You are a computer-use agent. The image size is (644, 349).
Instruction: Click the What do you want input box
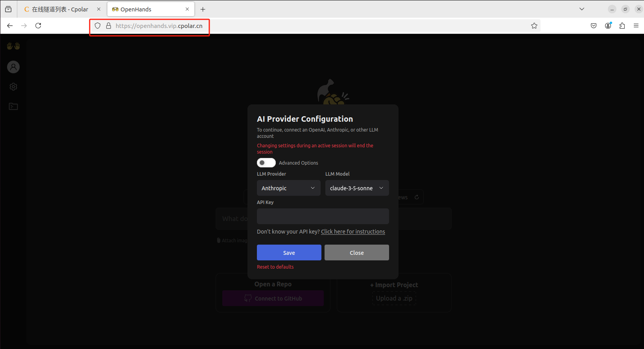(x=334, y=219)
